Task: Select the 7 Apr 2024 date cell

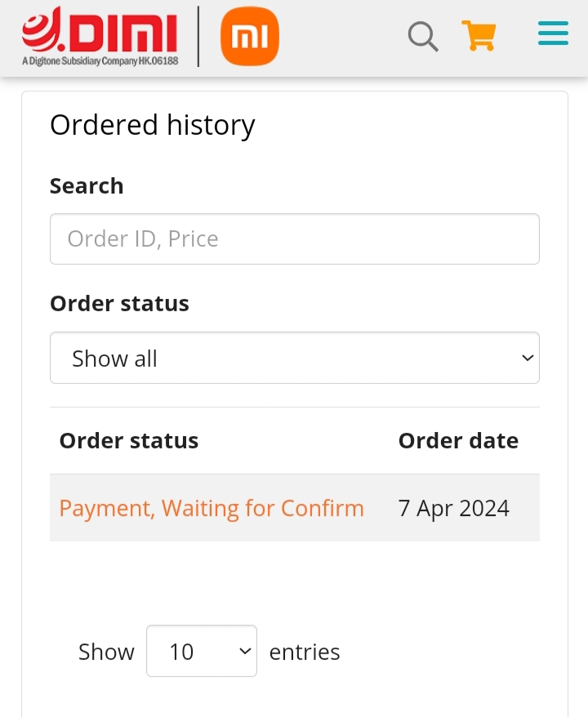Action: pyautogui.click(x=453, y=508)
